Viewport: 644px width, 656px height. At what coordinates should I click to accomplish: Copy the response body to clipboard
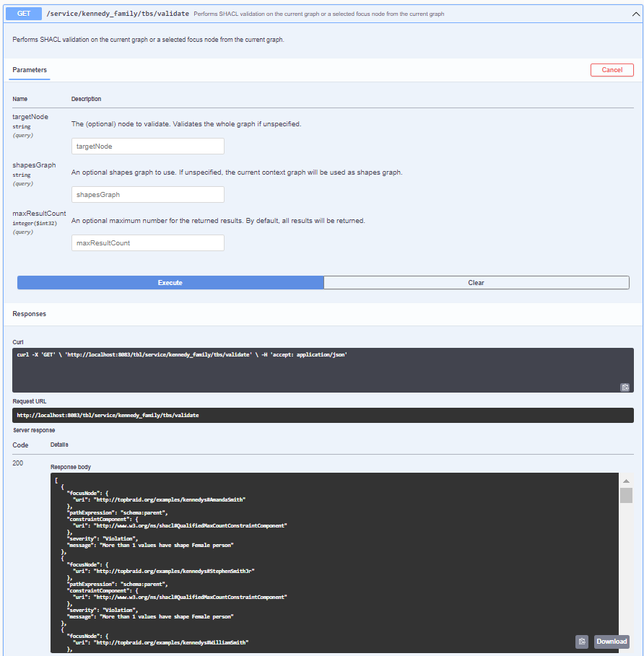(582, 642)
